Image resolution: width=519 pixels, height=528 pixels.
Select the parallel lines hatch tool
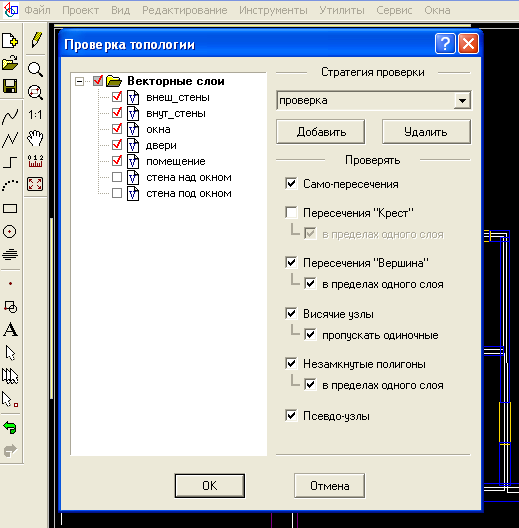(10, 254)
